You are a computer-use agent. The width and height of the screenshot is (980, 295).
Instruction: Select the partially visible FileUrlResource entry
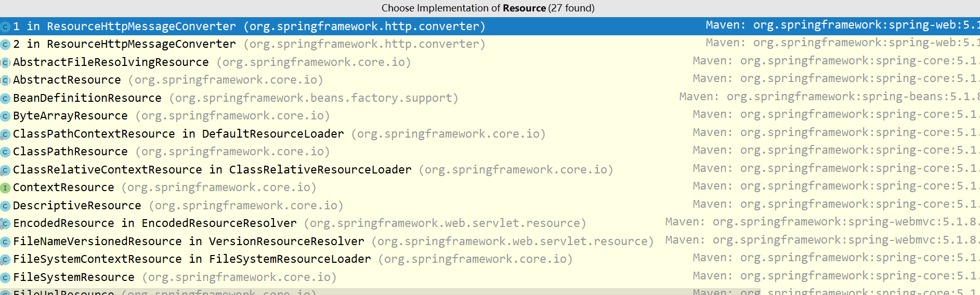[x=63, y=292]
